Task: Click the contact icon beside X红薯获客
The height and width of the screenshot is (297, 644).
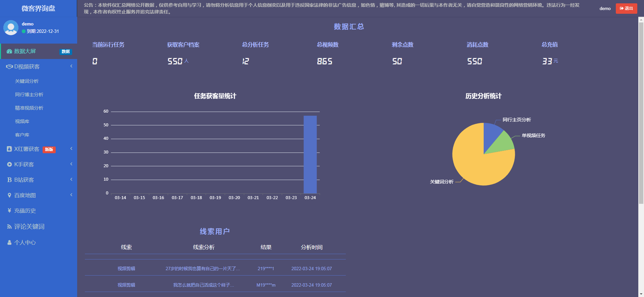Action: click(9, 149)
